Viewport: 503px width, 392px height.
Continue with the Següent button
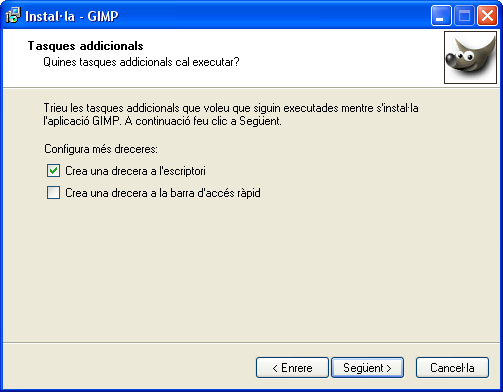pos(367,368)
